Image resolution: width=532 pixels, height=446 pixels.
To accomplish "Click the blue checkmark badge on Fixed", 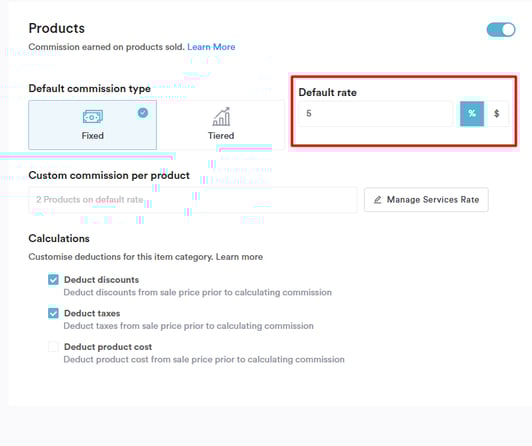I will [x=143, y=113].
